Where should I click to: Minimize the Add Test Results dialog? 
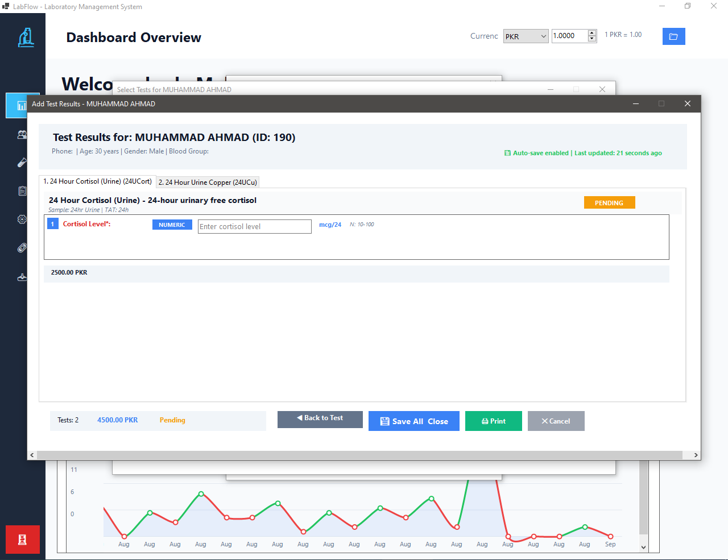pos(636,103)
